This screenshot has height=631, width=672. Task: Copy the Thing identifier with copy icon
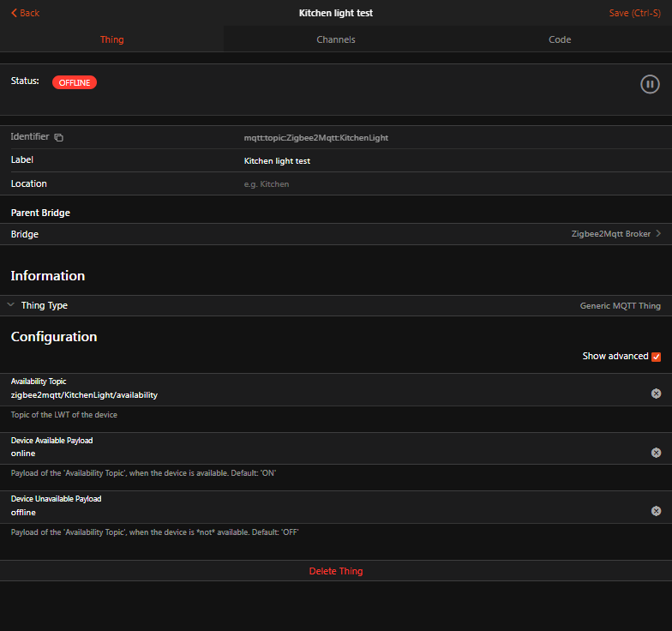(59, 137)
